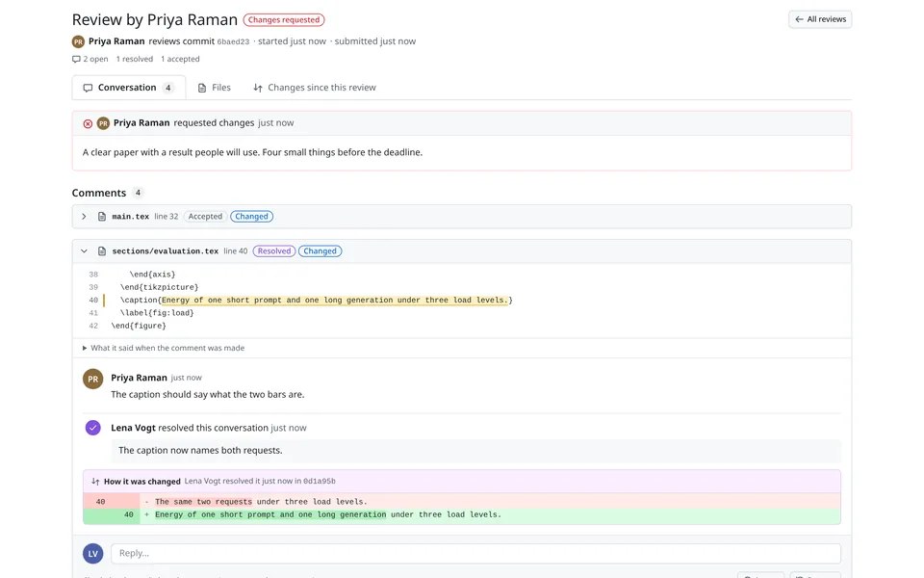Open the Conversation tab
924x578 pixels.
point(128,88)
